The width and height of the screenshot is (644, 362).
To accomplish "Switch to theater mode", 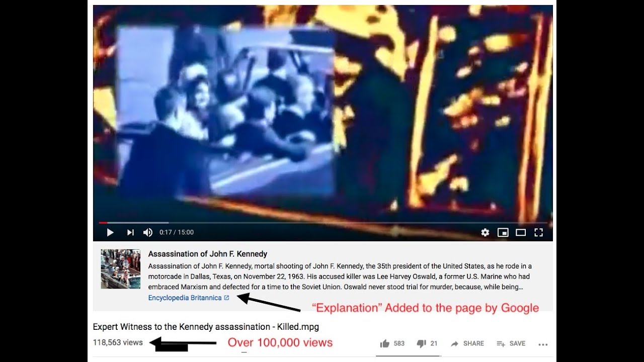I will pyautogui.click(x=521, y=232).
